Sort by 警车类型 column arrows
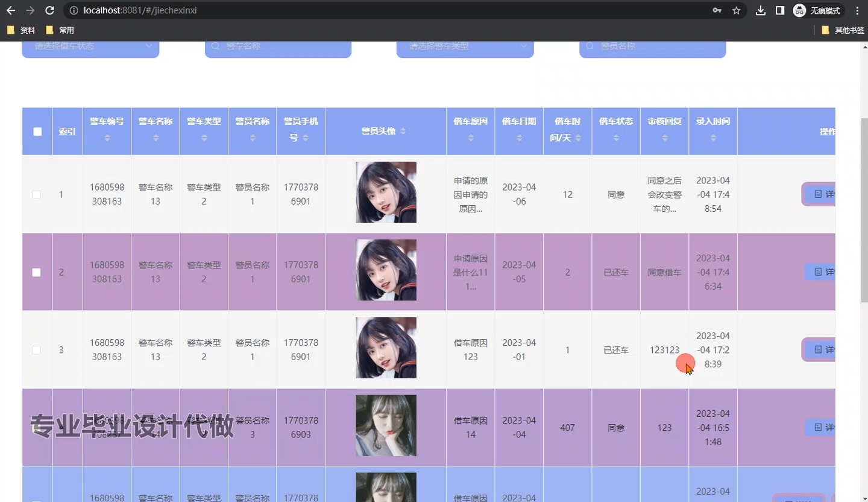The width and height of the screenshot is (868, 502). pyautogui.click(x=204, y=138)
